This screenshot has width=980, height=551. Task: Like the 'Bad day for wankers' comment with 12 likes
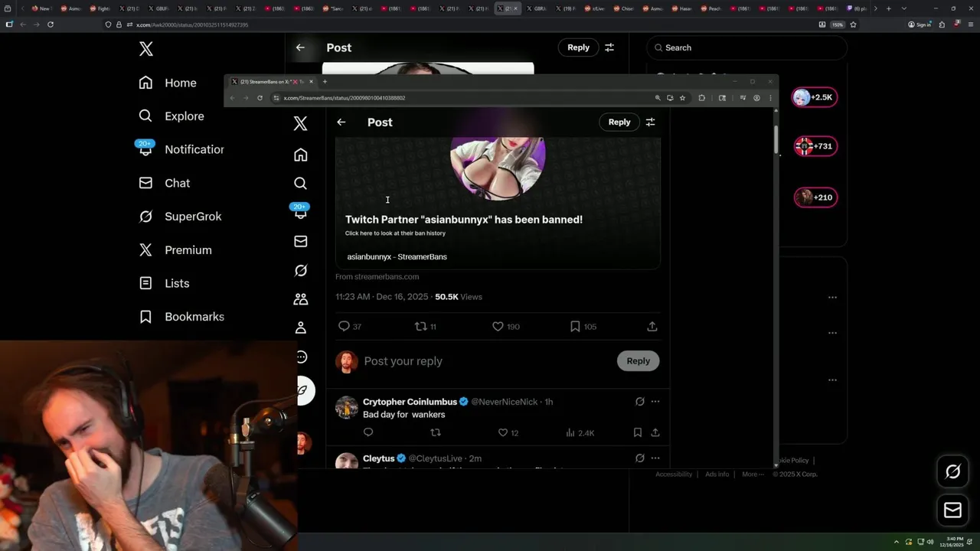(508, 432)
